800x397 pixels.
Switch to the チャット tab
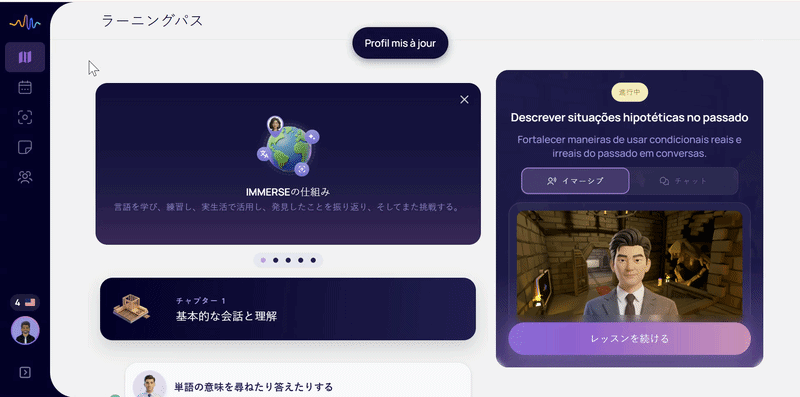click(684, 181)
